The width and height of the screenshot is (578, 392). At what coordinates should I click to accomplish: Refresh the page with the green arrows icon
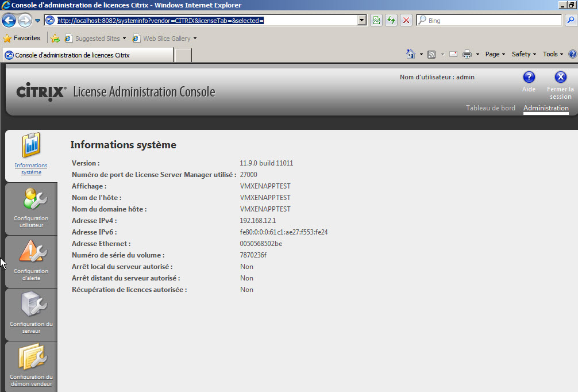pos(391,20)
